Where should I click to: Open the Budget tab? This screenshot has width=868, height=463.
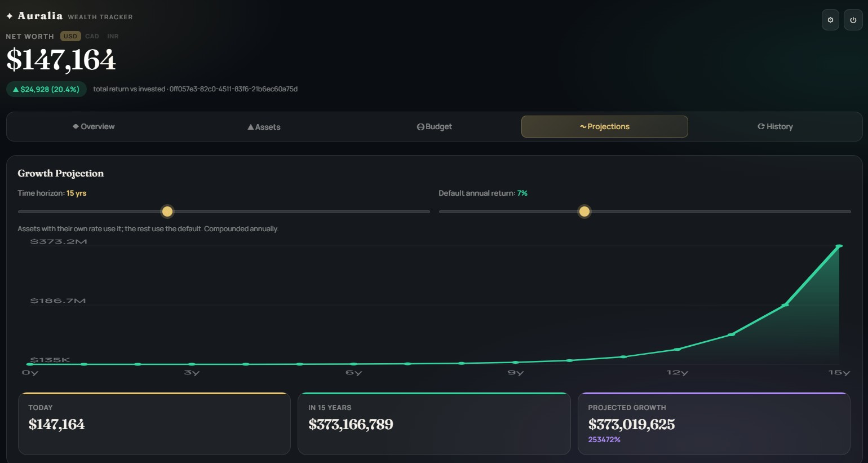pyautogui.click(x=434, y=126)
